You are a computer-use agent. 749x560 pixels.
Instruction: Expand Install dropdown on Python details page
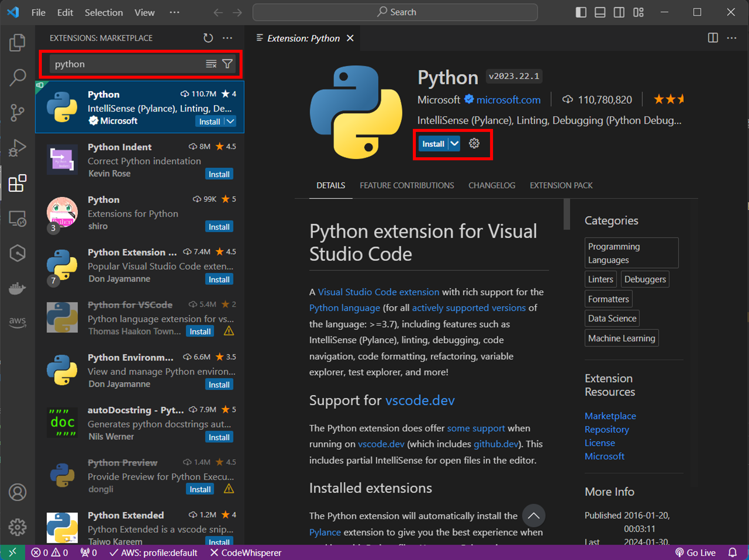pos(454,144)
